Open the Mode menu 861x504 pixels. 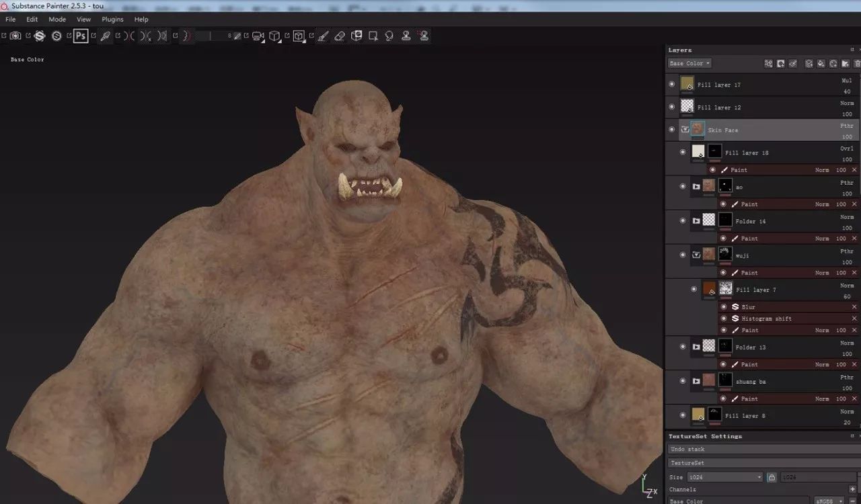click(57, 19)
